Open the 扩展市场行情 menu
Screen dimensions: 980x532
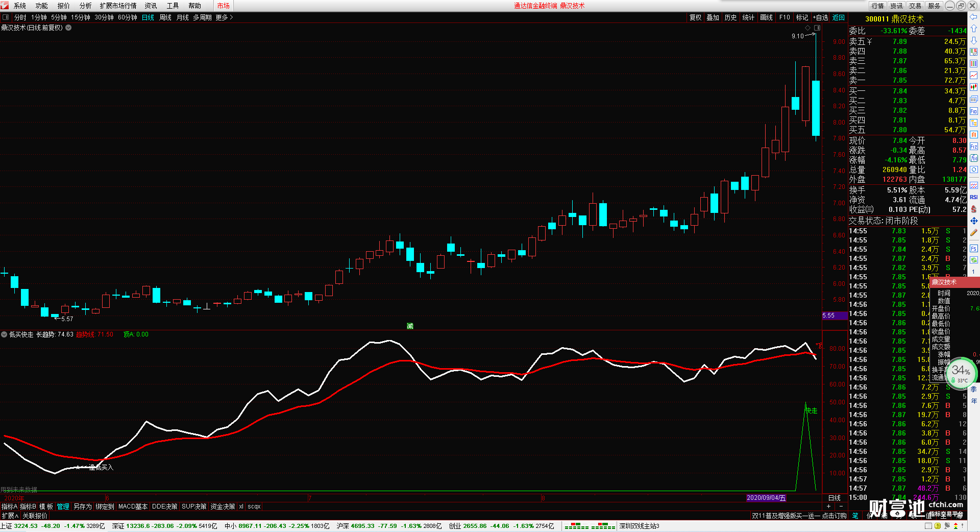pyautogui.click(x=118, y=6)
